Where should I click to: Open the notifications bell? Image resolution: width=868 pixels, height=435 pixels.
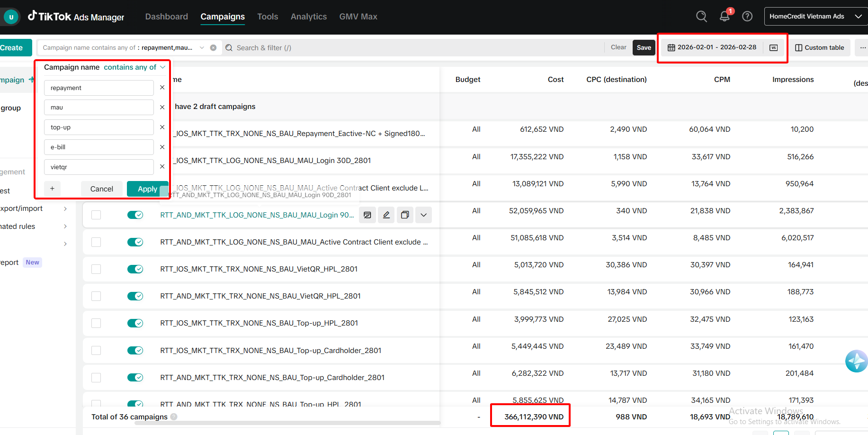coord(725,17)
